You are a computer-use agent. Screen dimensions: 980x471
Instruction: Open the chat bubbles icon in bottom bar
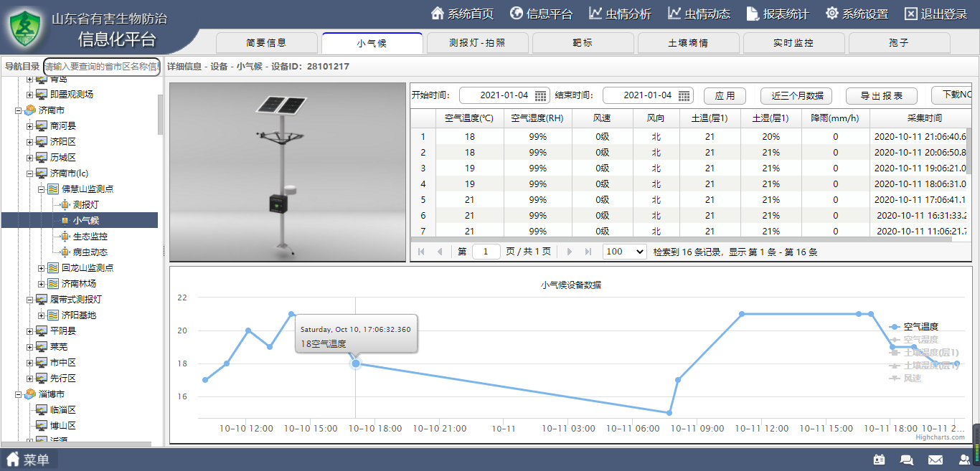pyautogui.click(x=907, y=460)
